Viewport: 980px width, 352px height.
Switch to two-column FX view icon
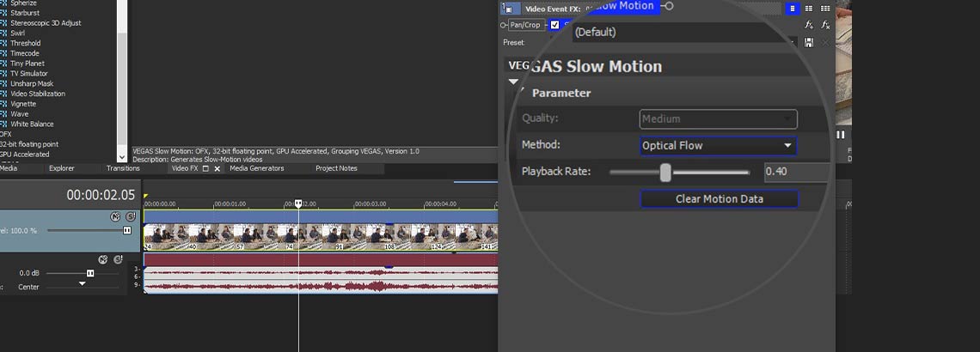click(809, 9)
